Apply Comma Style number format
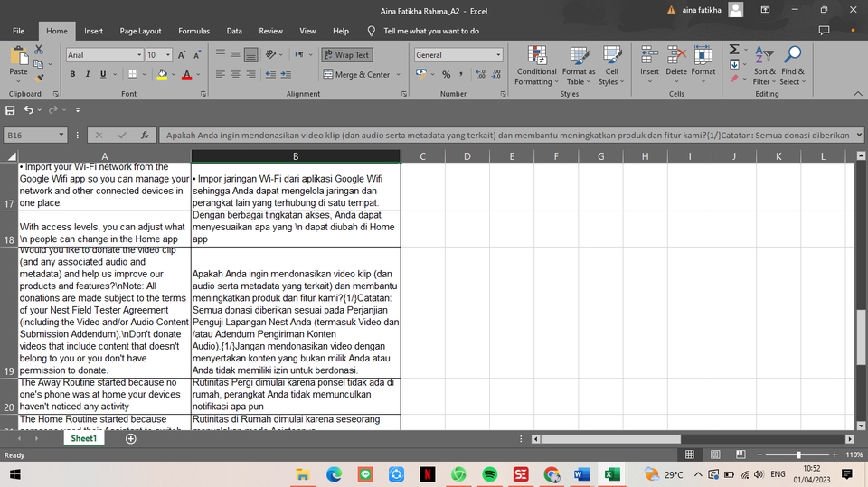The image size is (868, 487). tap(460, 75)
